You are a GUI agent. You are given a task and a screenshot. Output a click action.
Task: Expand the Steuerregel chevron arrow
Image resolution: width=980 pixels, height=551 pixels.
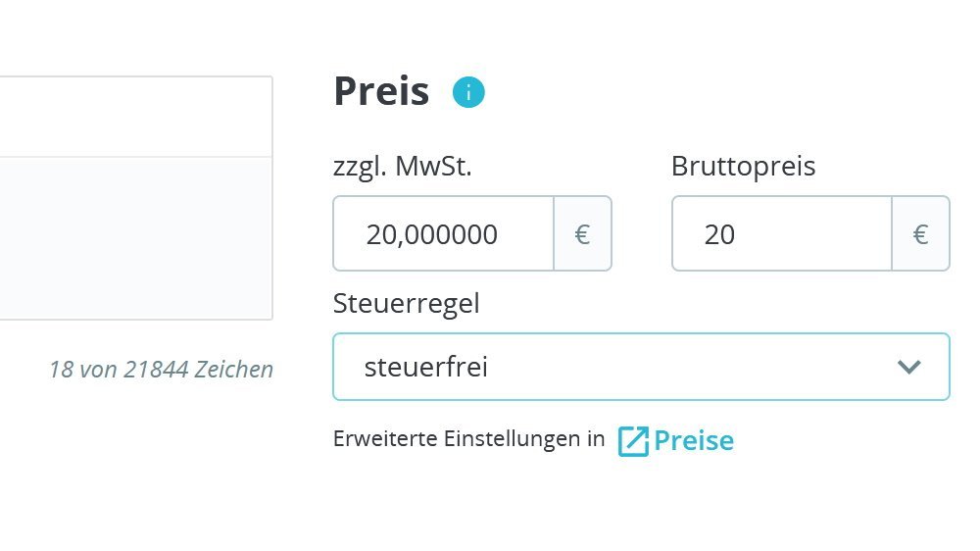click(x=909, y=368)
